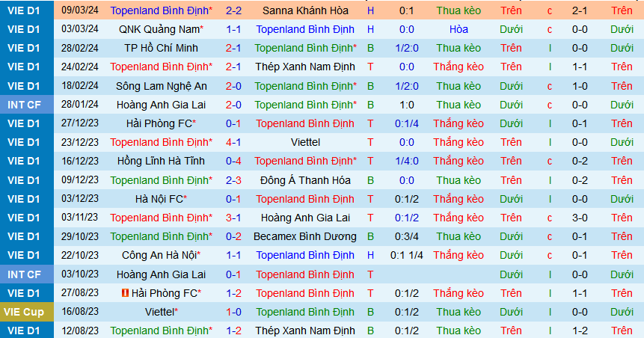Open the Becamex Bình Dương team link
The image size is (644, 338).
[305, 236]
